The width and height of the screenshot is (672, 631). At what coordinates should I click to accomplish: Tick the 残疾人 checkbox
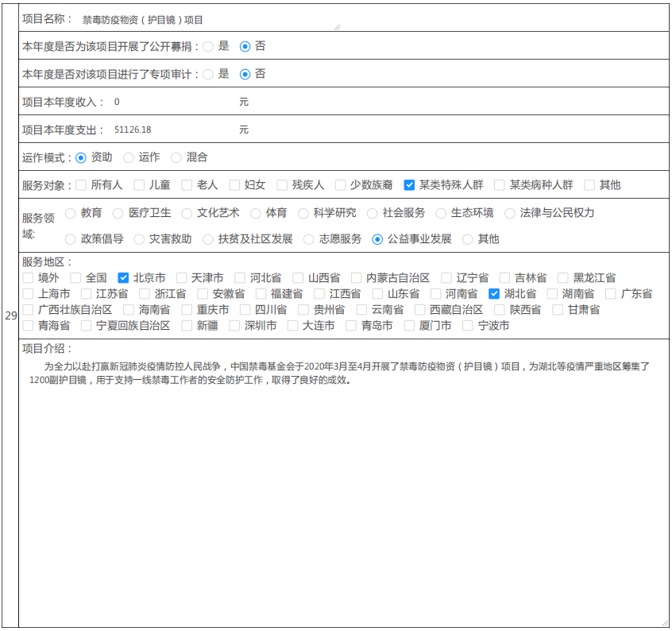(x=282, y=185)
